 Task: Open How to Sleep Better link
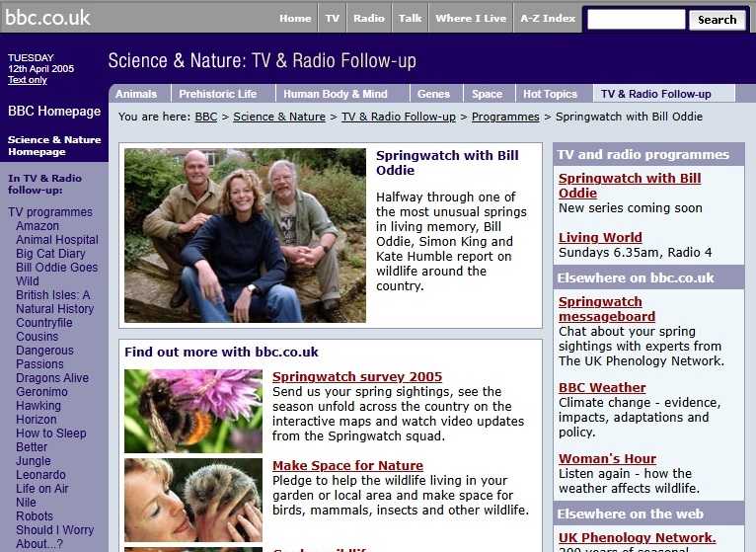50,440
